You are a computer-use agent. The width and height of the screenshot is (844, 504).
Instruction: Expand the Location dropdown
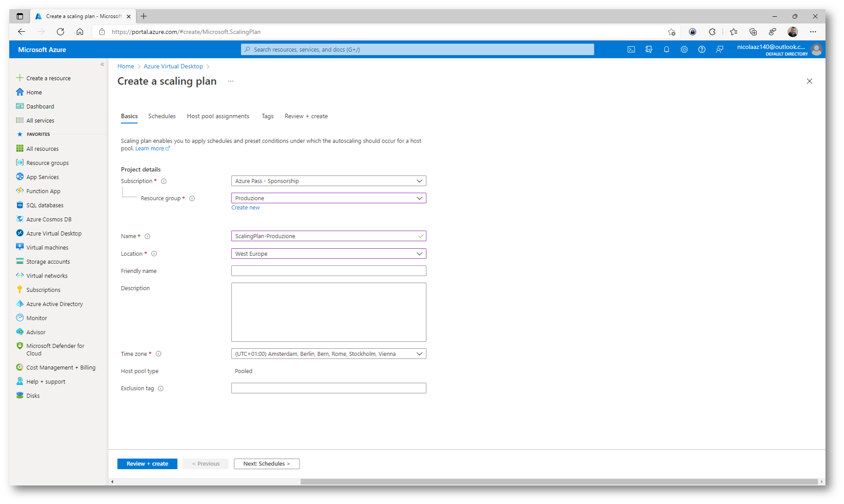(x=329, y=254)
